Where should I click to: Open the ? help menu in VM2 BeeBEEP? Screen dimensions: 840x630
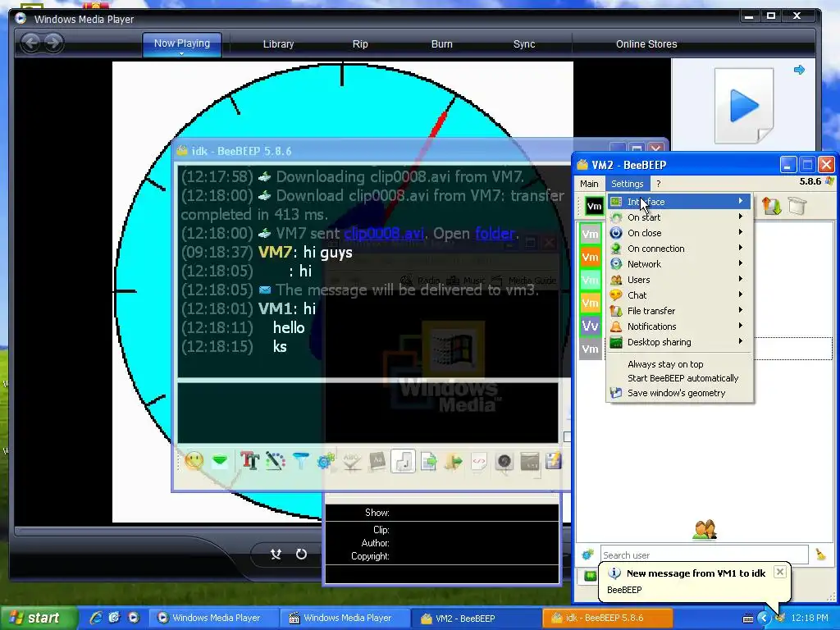coord(659,184)
